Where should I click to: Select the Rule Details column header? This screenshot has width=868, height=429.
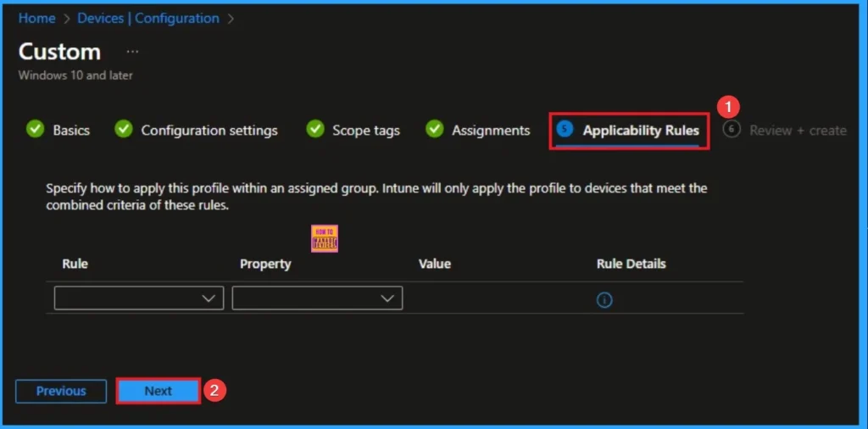(x=631, y=264)
